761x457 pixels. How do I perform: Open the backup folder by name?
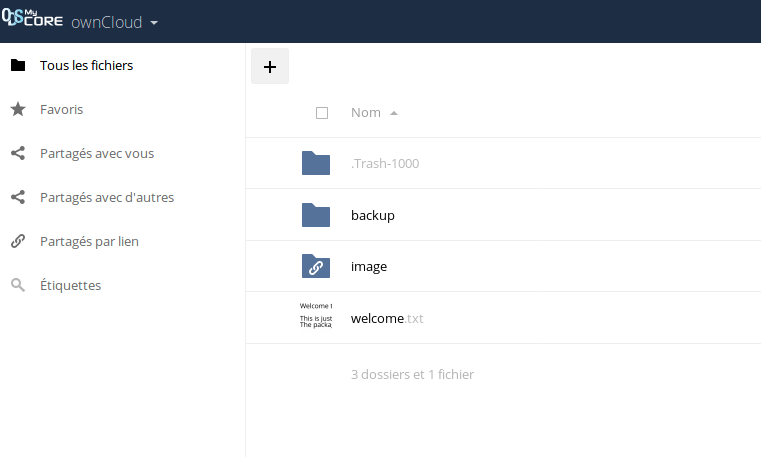coord(373,215)
